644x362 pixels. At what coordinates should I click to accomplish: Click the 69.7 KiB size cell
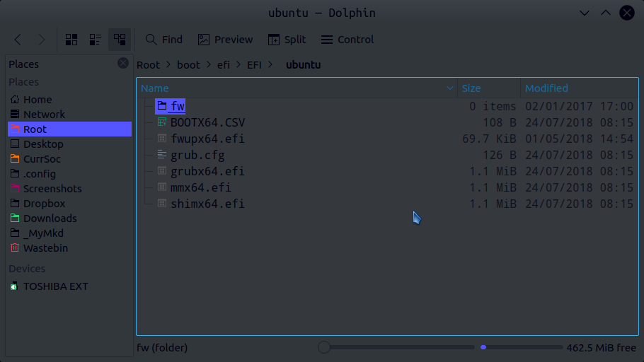point(489,139)
